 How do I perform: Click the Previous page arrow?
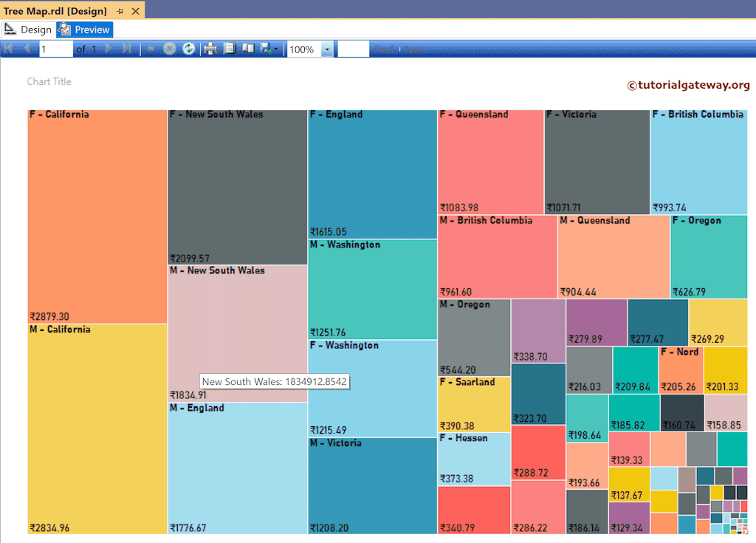27,49
